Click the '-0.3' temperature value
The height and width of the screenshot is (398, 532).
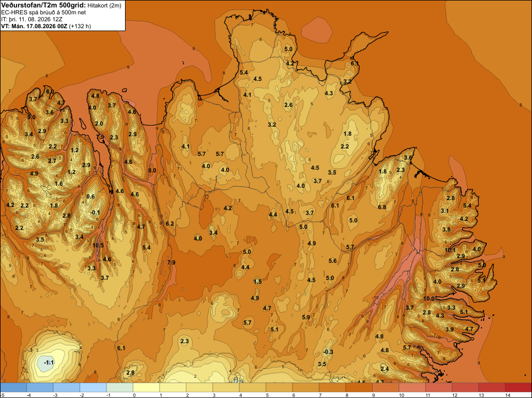328,352
